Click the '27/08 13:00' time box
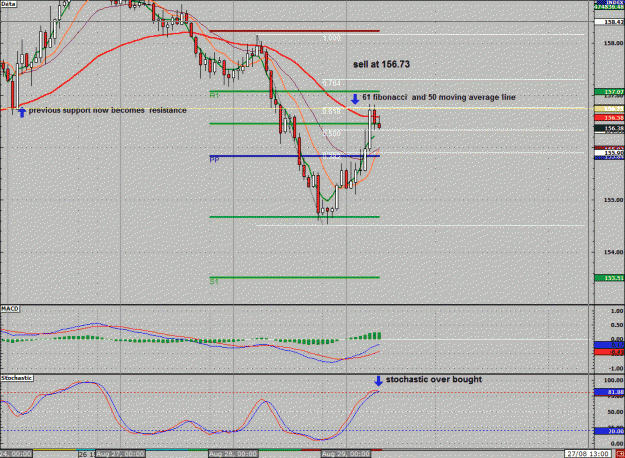 click(x=588, y=454)
